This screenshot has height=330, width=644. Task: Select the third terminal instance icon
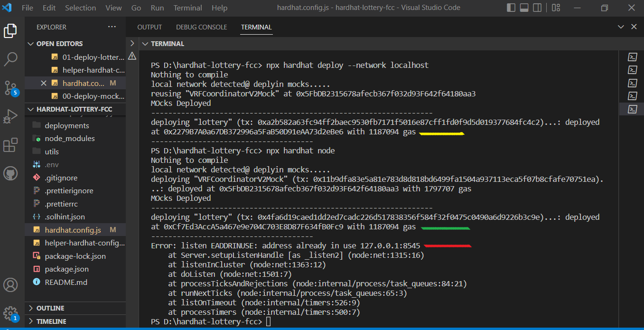632,83
